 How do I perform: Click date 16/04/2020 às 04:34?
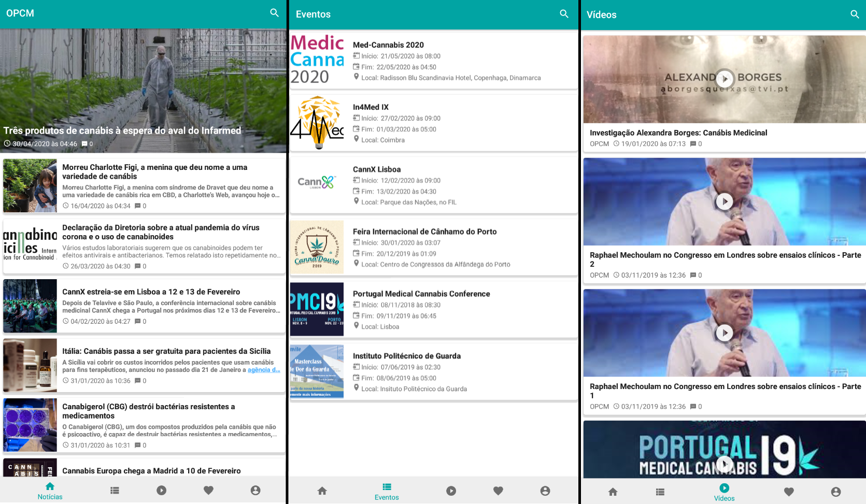(101, 206)
